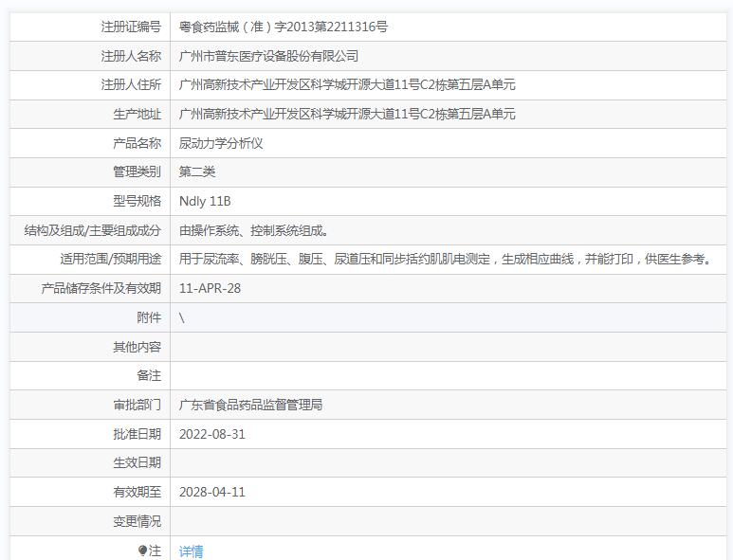Select storage value 11-APR-28
The image size is (733, 560).
click(x=210, y=288)
